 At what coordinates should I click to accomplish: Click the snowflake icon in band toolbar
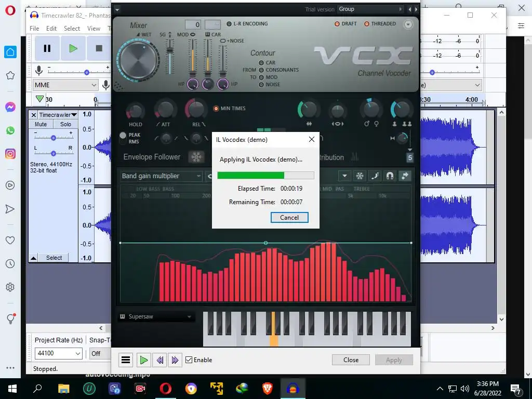point(360,176)
